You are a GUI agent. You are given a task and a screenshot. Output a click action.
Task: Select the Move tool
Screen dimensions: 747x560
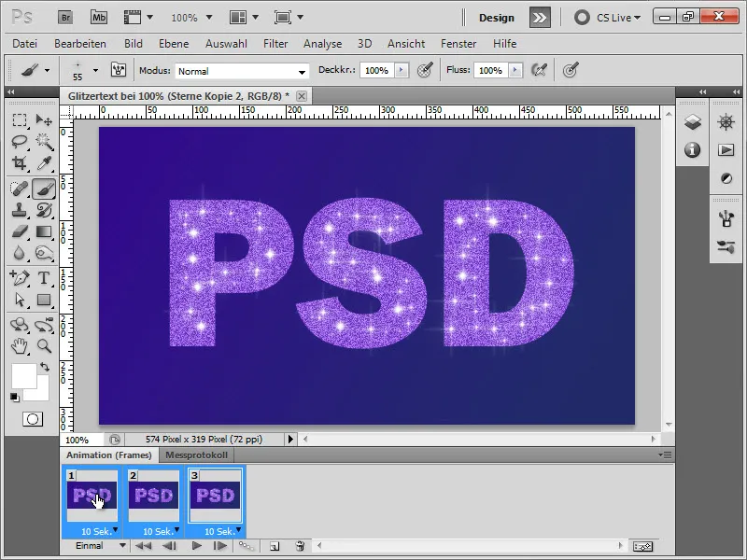44,120
